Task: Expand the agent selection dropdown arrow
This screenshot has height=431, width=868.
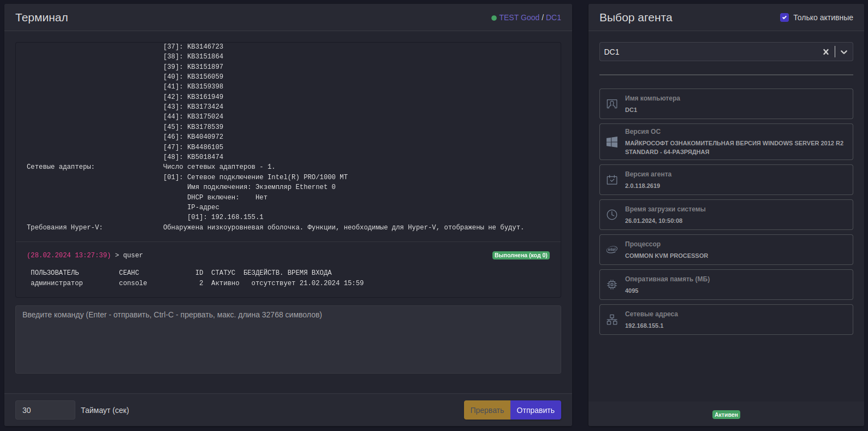Action: (844, 52)
